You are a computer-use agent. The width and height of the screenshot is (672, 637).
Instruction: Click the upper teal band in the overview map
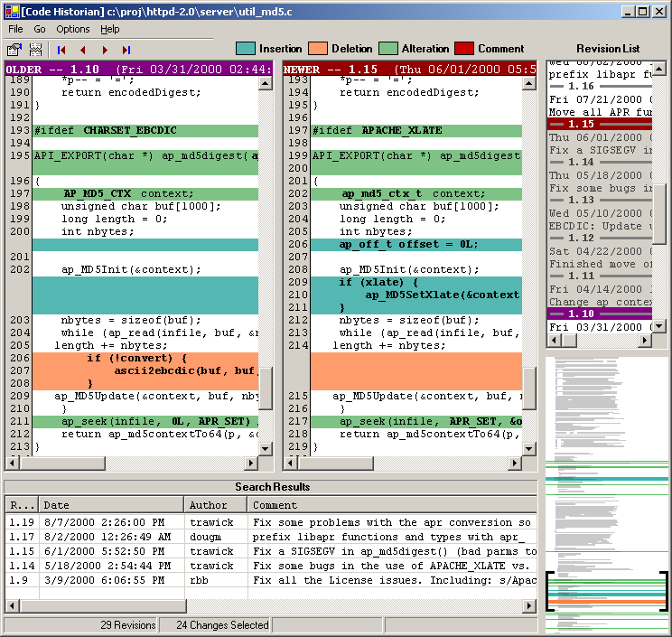(606, 479)
